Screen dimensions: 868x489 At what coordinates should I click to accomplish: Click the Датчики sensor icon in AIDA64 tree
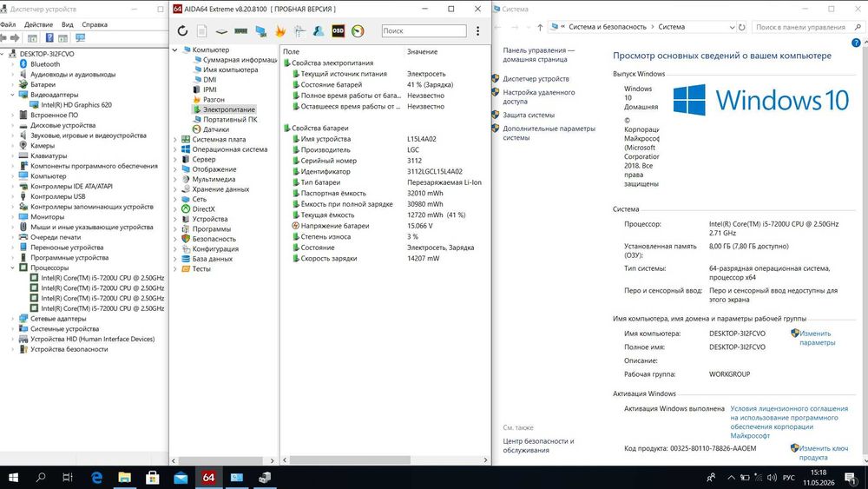click(x=196, y=129)
